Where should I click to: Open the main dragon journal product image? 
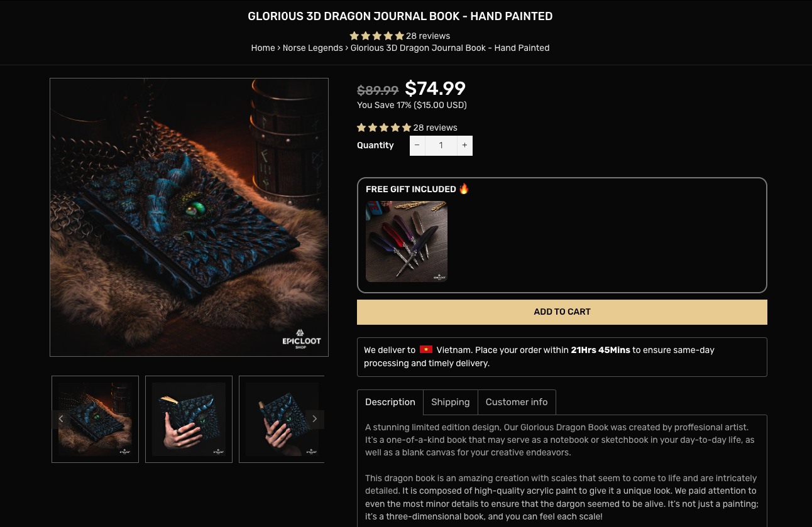189,217
